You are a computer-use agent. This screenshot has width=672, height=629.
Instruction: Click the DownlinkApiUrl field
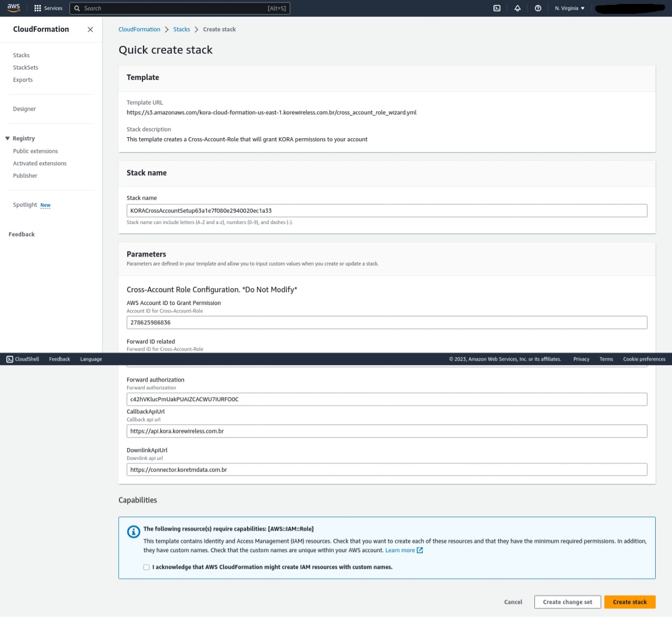387,470
